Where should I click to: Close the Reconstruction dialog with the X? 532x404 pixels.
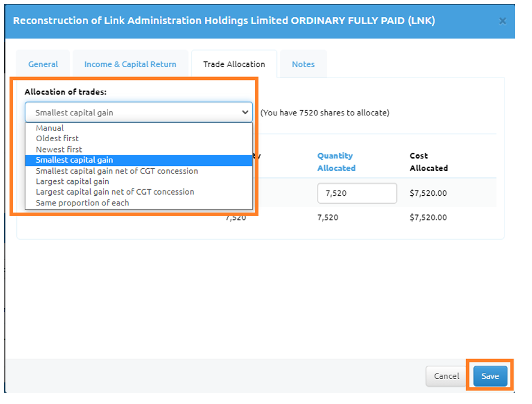coord(502,21)
